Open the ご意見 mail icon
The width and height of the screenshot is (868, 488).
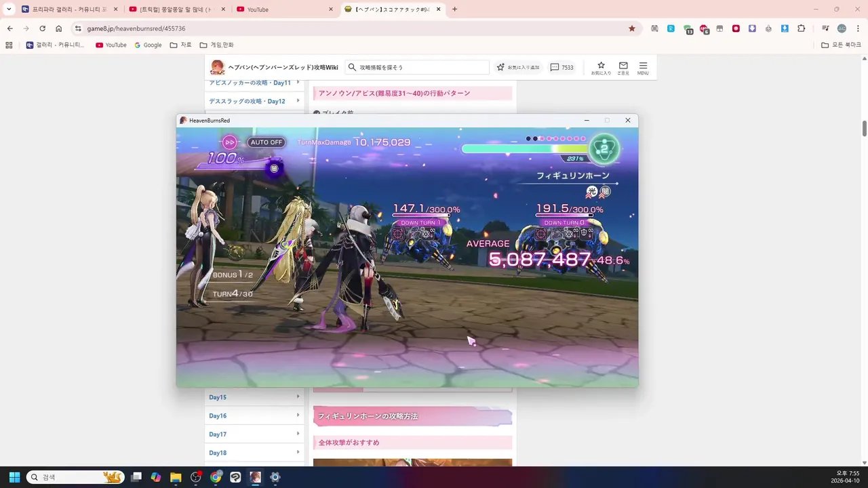623,68
